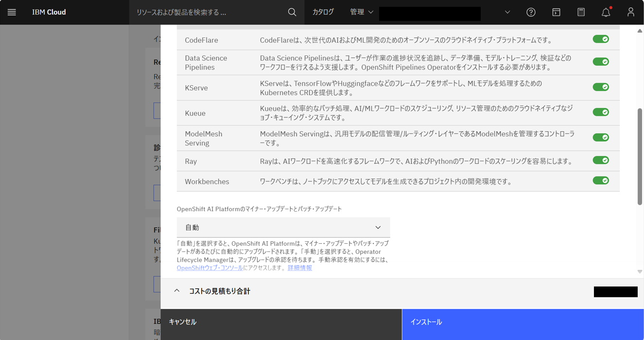Click the CodeFlare description text
This screenshot has width=644, height=340.
click(406, 40)
